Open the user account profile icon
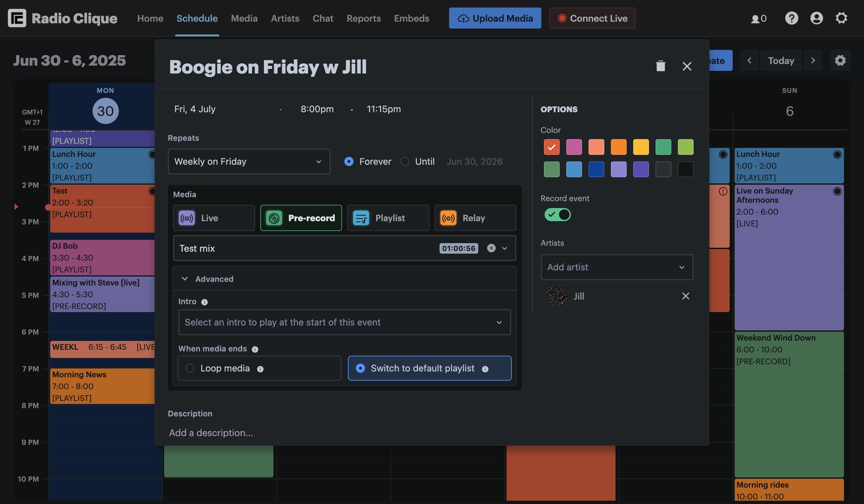864x504 pixels. click(x=816, y=18)
